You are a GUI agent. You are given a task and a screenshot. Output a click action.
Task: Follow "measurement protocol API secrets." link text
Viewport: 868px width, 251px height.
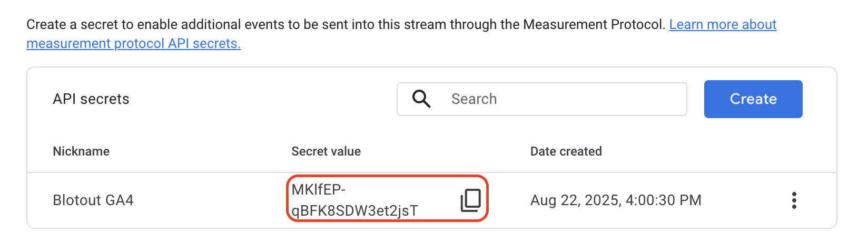[x=133, y=44]
